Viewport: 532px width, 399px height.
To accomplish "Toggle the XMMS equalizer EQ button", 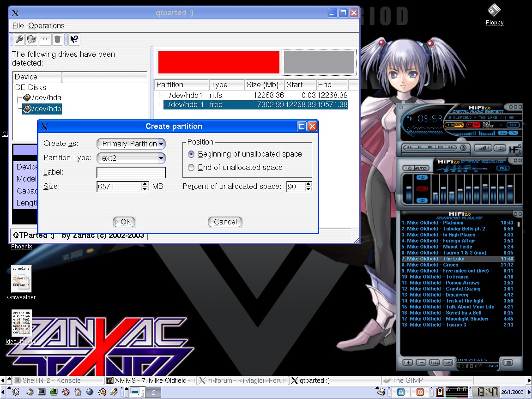I will (x=502, y=133).
